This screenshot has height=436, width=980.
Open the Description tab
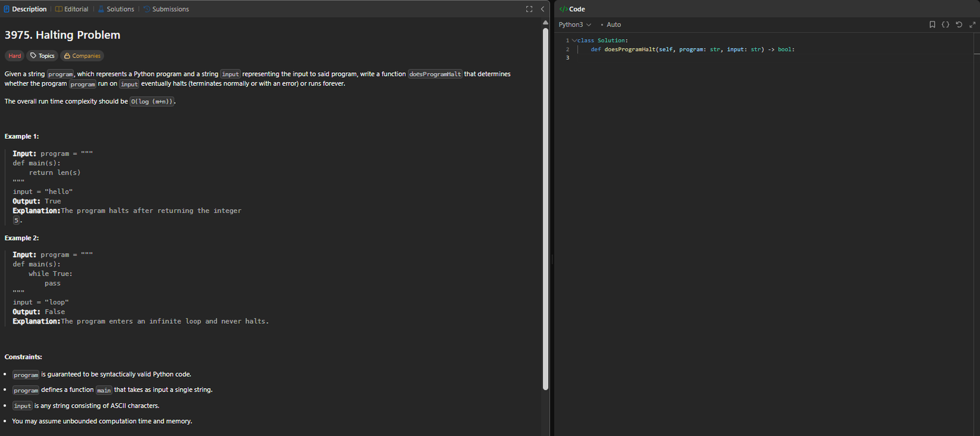(25, 9)
